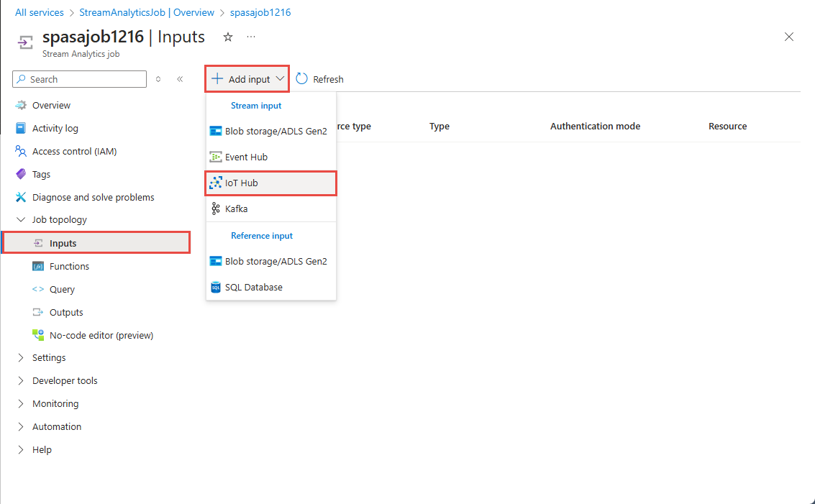Expand the Monitoring section

[21, 404]
